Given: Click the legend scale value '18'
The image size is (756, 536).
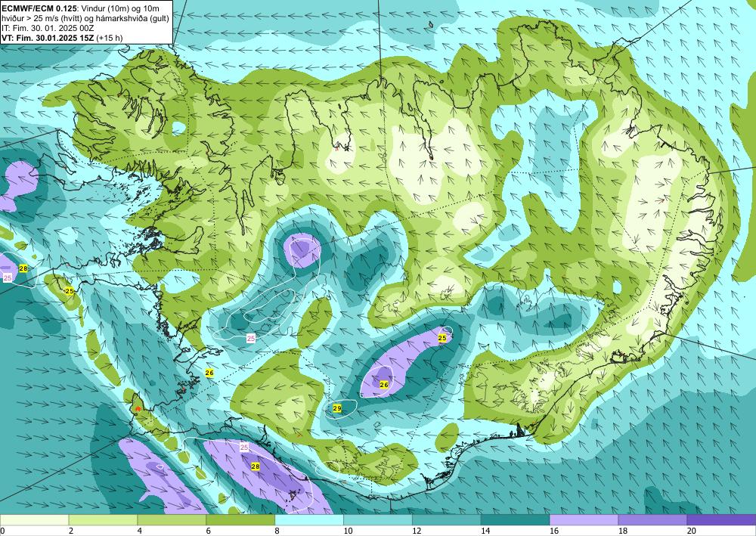Looking at the screenshot, I should point(622,531).
